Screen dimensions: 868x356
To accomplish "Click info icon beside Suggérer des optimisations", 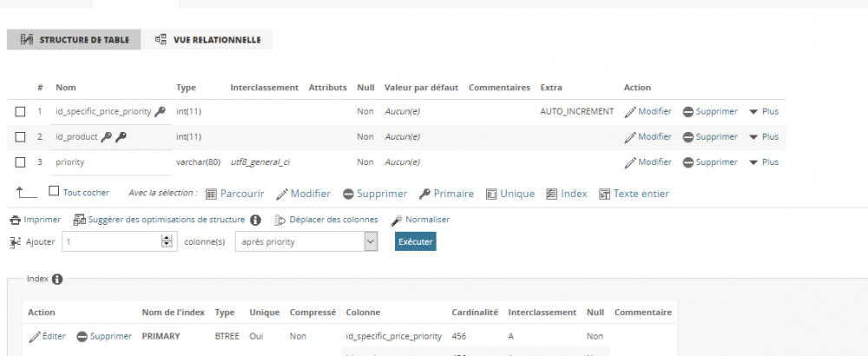I will click(x=255, y=221).
